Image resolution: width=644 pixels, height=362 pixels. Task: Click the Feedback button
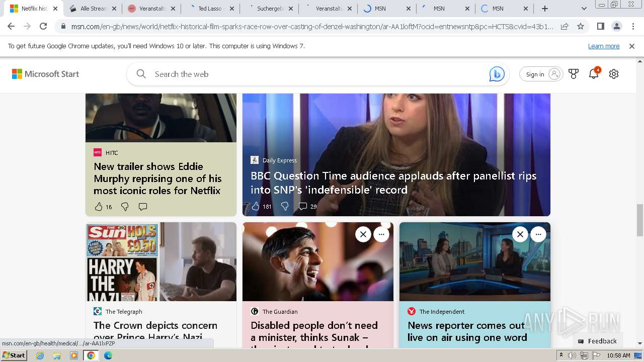pyautogui.click(x=597, y=341)
